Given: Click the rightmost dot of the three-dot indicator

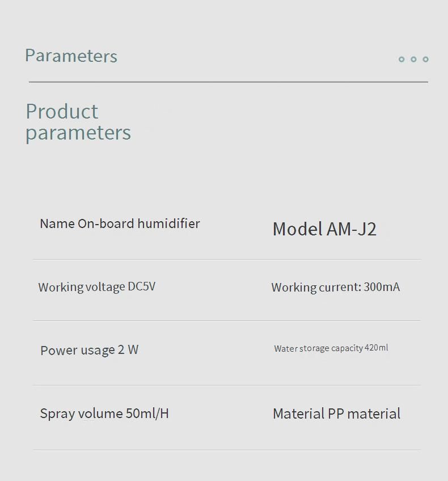Looking at the screenshot, I should click(425, 59).
